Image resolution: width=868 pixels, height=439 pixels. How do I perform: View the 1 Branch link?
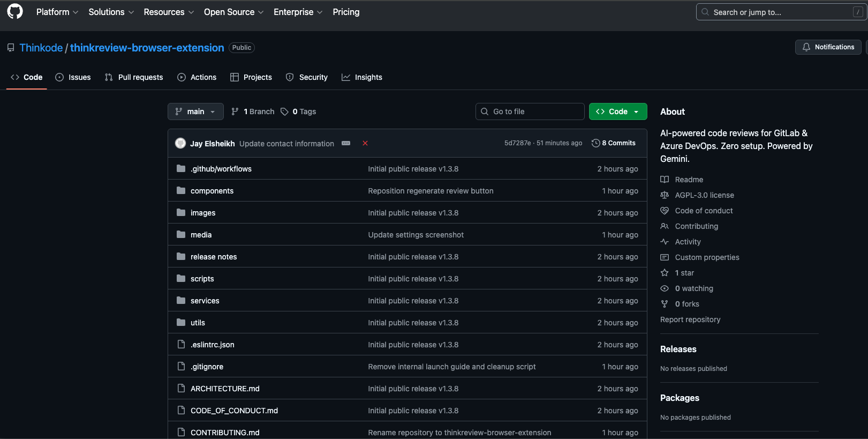tap(253, 111)
